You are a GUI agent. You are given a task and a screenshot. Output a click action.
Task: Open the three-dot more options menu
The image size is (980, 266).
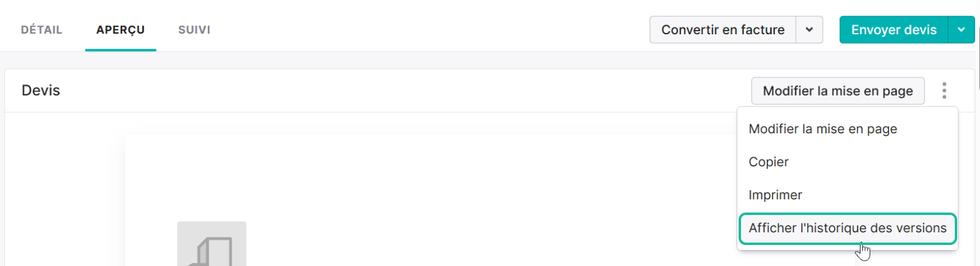(x=944, y=91)
